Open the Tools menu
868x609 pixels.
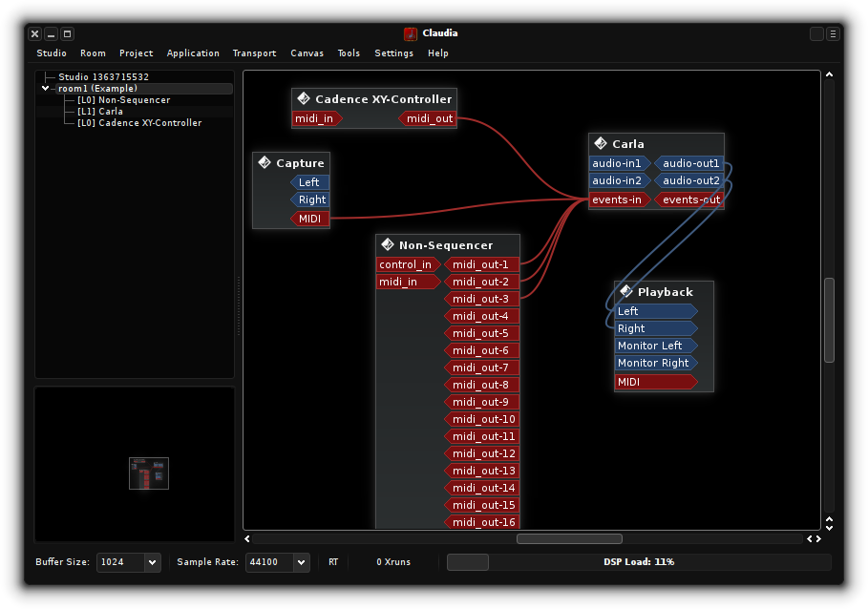point(349,53)
